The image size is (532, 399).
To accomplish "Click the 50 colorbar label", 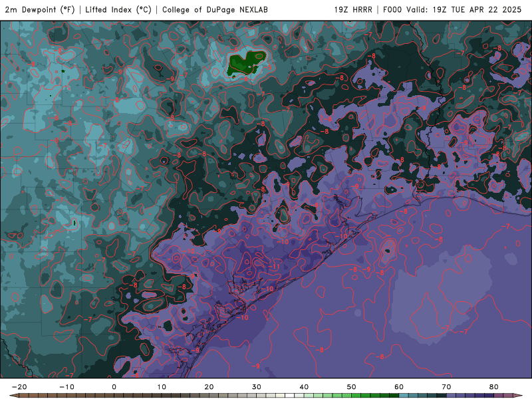I will coord(352,387).
